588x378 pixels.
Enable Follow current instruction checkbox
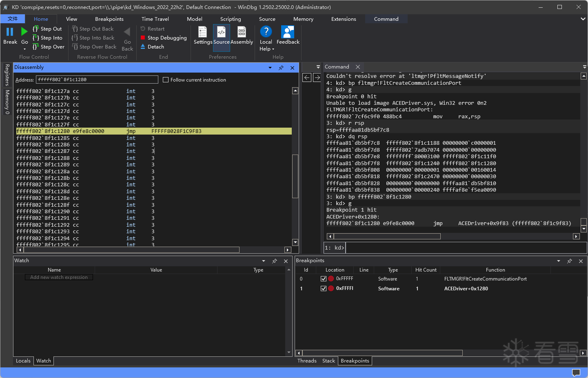point(166,80)
